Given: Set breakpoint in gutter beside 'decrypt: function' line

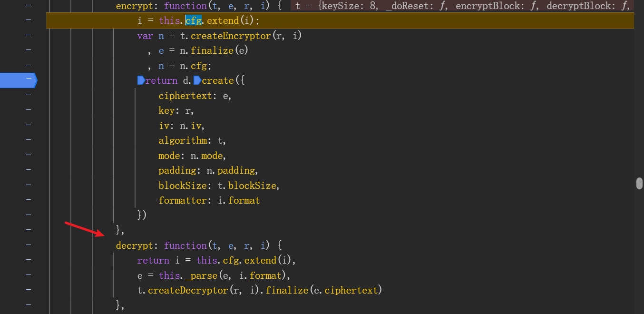Looking at the screenshot, I should coord(29,245).
